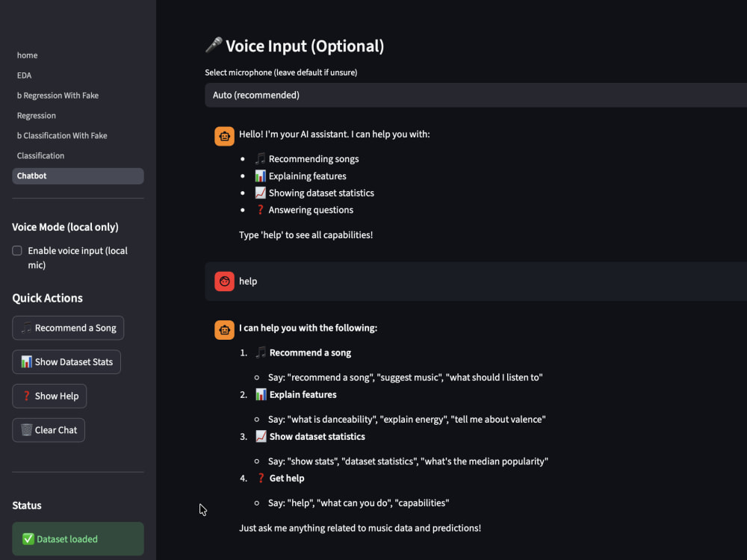747x560 pixels.
Task: Click the music note icon in Recommend a Song button
Action: pyautogui.click(x=27, y=328)
